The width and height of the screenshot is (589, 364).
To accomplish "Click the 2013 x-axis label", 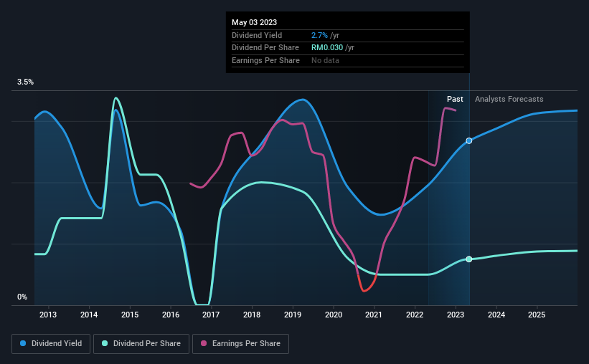I will pyautogui.click(x=48, y=315).
